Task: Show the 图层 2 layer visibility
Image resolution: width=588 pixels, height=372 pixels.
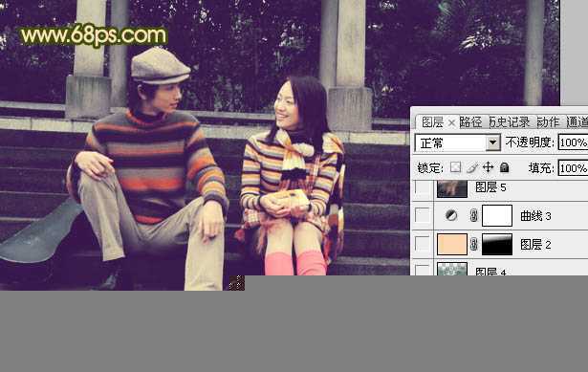Action: 423,244
